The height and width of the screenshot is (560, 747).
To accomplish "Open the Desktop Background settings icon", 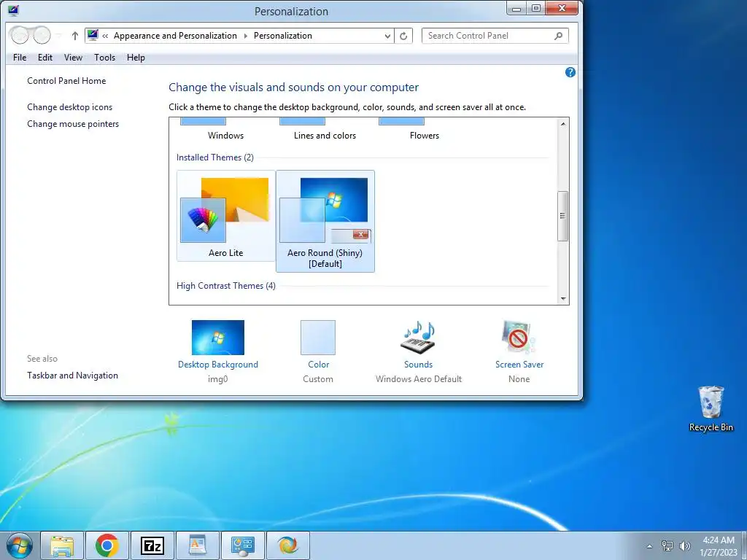I will 217,337.
